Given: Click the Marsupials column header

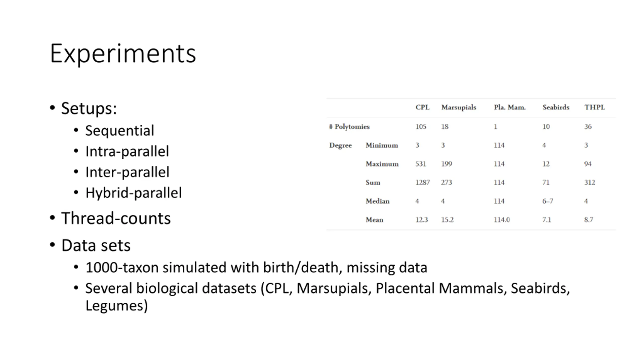Looking at the screenshot, I should point(459,107).
